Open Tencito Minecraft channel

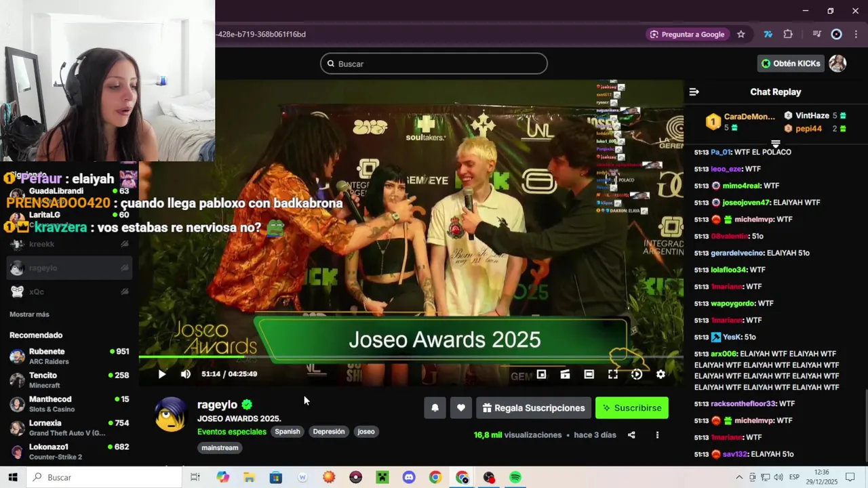point(70,380)
